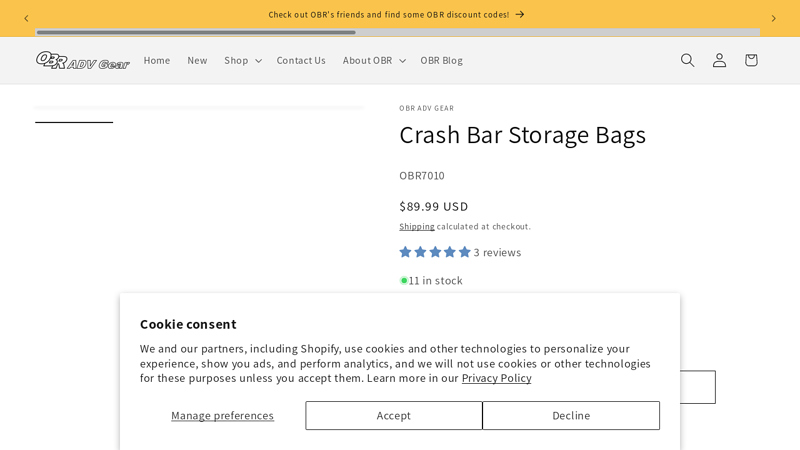Expand the Shop dropdown menu
Screen dimensions: 800x450
click(x=243, y=60)
